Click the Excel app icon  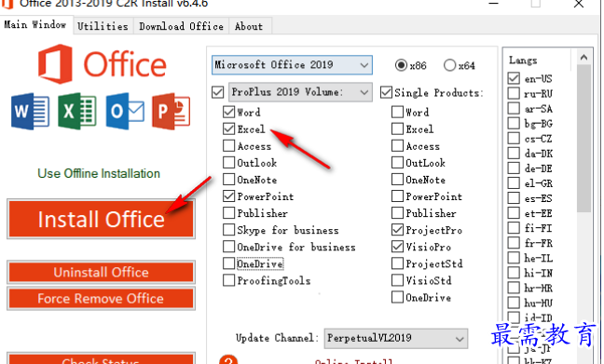pyautogui.click(x=77, y=111)
